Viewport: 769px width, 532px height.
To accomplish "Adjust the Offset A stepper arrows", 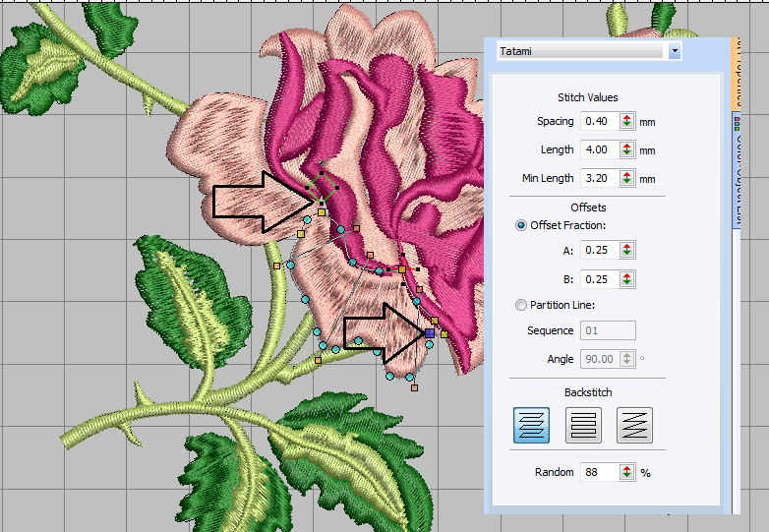I will click(x=626, y=250).
